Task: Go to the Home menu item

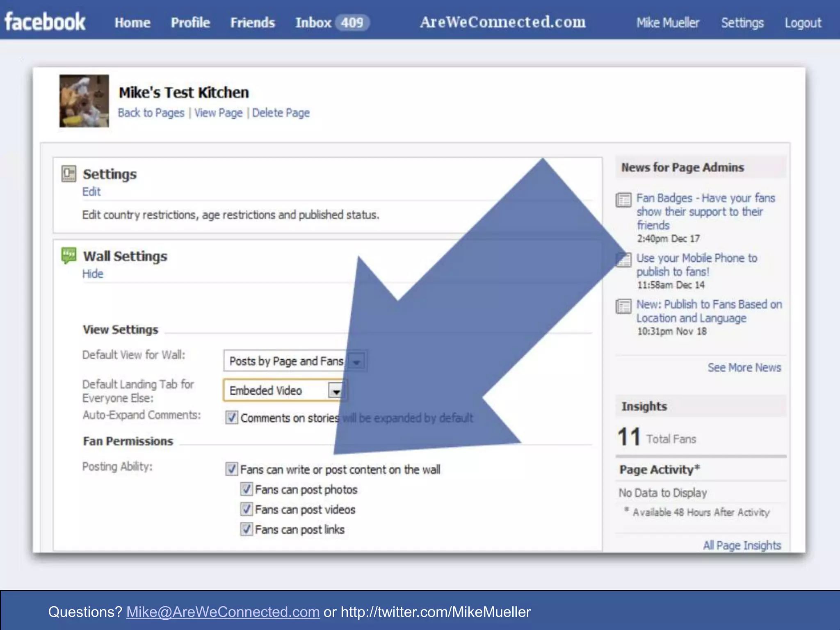Action: click(132, 23)
